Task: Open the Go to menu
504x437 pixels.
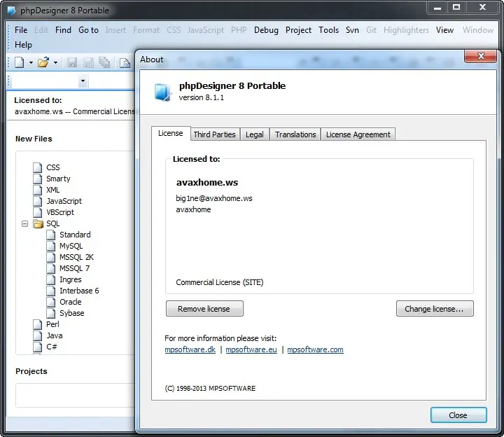Action: coord(88,30)
